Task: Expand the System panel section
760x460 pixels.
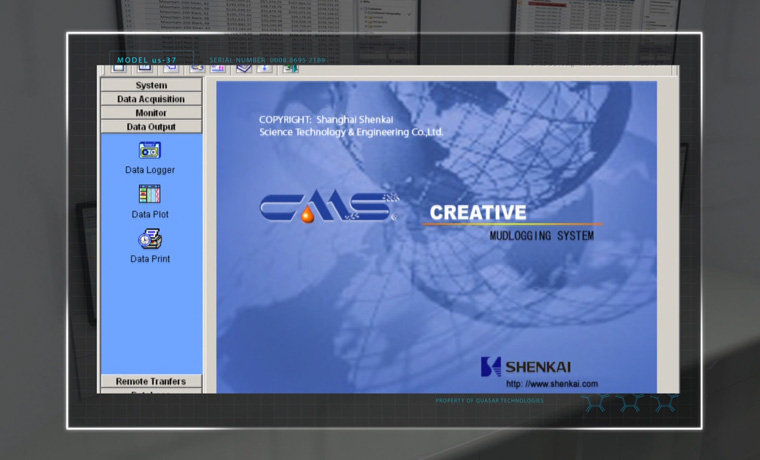Action: [151, 86]
